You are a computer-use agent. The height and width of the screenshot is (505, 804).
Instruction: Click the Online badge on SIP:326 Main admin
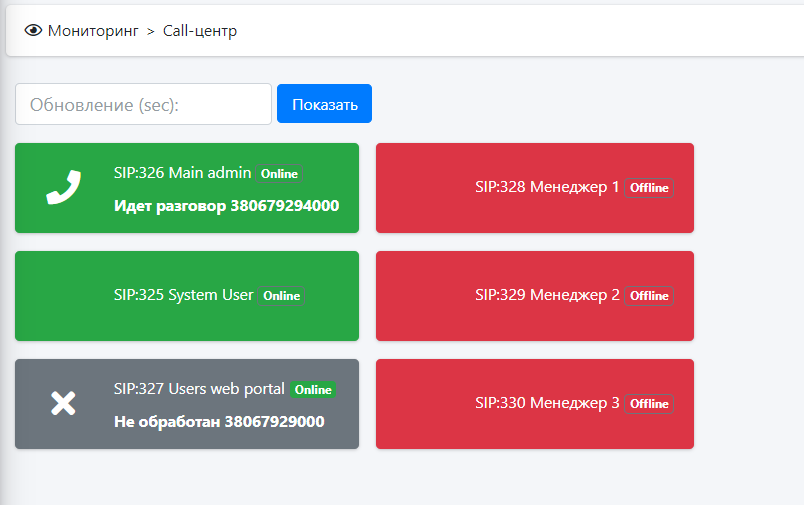coord(279,174)
